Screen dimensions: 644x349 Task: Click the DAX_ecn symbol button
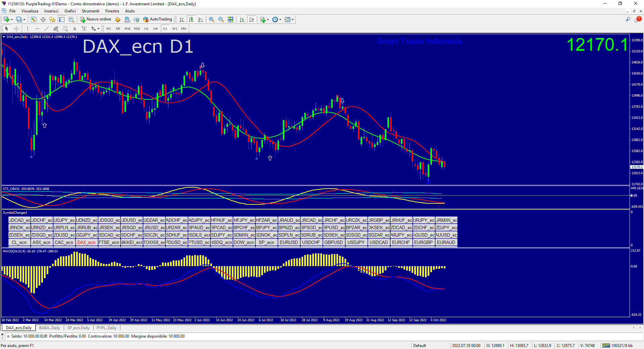87,242
